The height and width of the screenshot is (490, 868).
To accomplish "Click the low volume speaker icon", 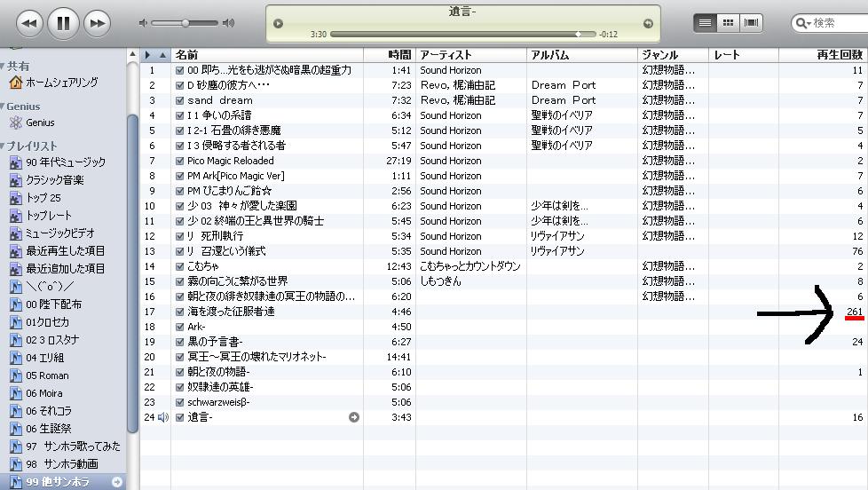I will pyautogui.click(x=143, y=23).
